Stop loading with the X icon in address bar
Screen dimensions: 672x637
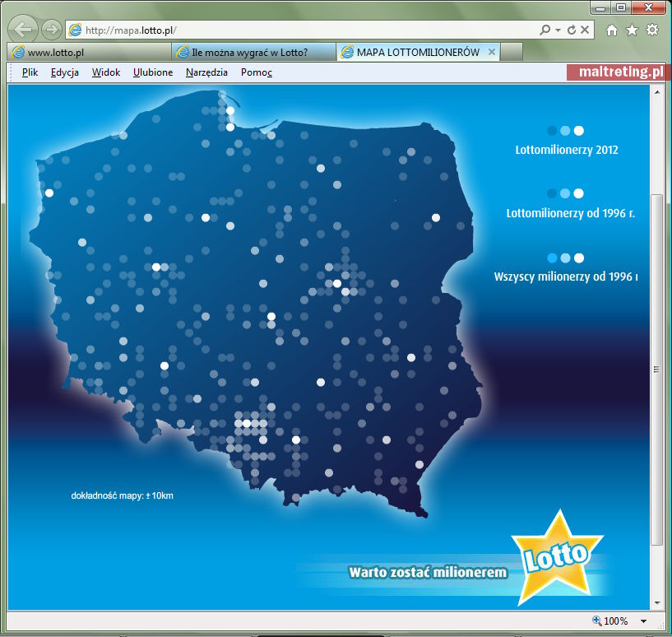click(585, 30)
